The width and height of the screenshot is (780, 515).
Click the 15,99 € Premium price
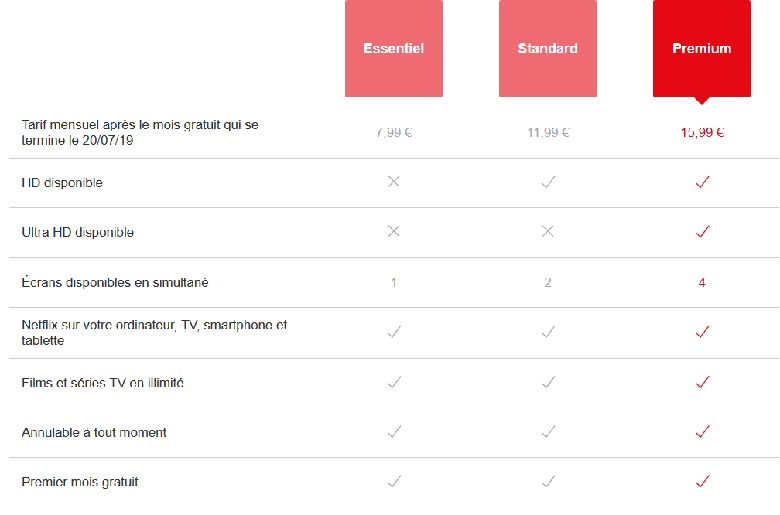coord(702,132)
